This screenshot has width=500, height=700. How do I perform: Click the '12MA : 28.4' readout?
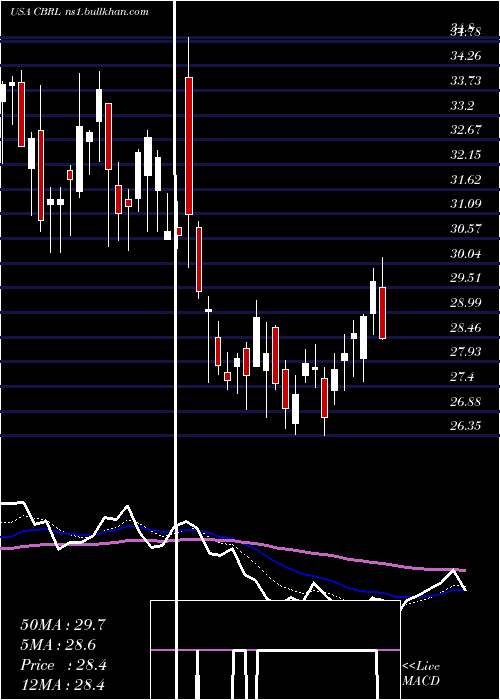tap(63, 684)
